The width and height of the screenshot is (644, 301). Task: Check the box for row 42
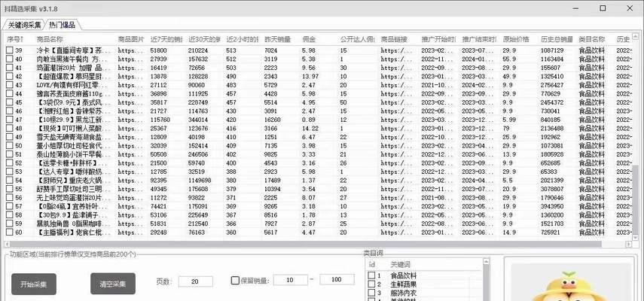(x=10, y=76)
